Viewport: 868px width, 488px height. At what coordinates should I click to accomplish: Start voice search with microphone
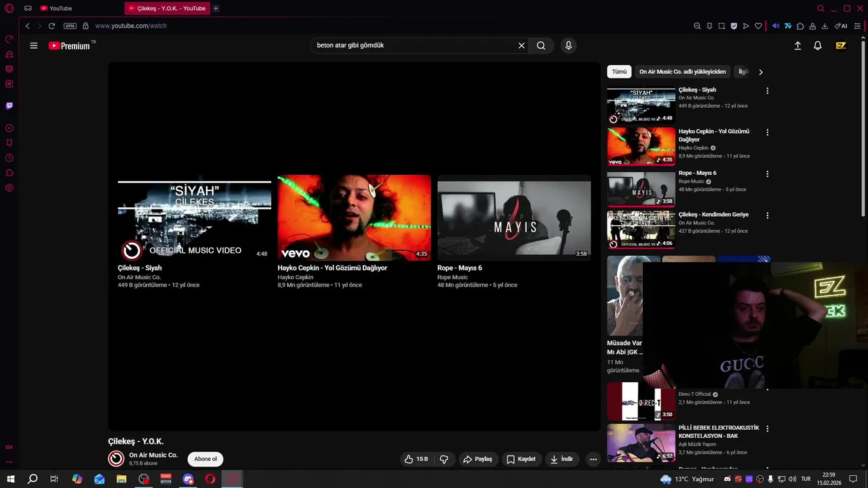click(568, 45)
